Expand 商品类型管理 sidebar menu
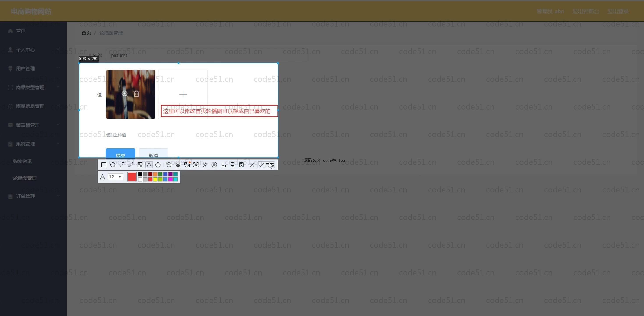The image size is (644, 316). tap(33, 87)
